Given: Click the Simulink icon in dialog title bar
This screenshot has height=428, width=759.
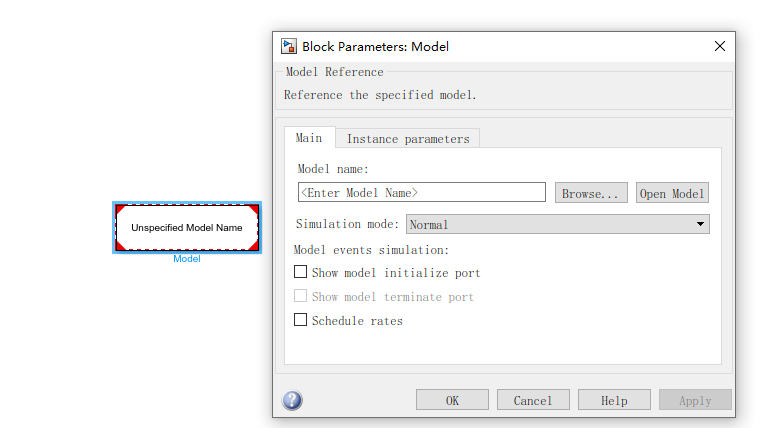Looking at the screenshot, I should pyautogui.click(x=289, y=46).
